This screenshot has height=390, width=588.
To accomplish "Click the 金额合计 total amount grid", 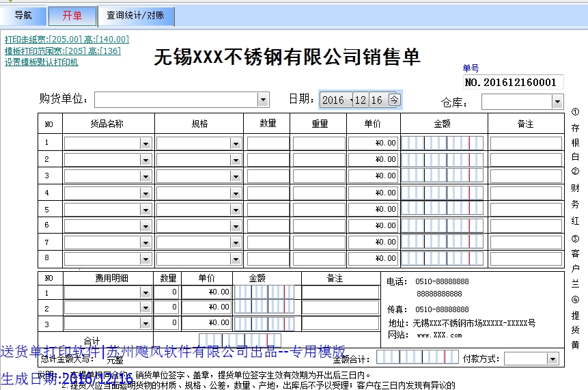I will tap(417, 357).
